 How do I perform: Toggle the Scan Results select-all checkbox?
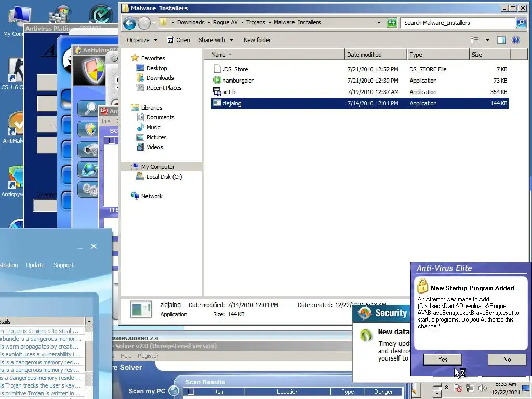191,392
